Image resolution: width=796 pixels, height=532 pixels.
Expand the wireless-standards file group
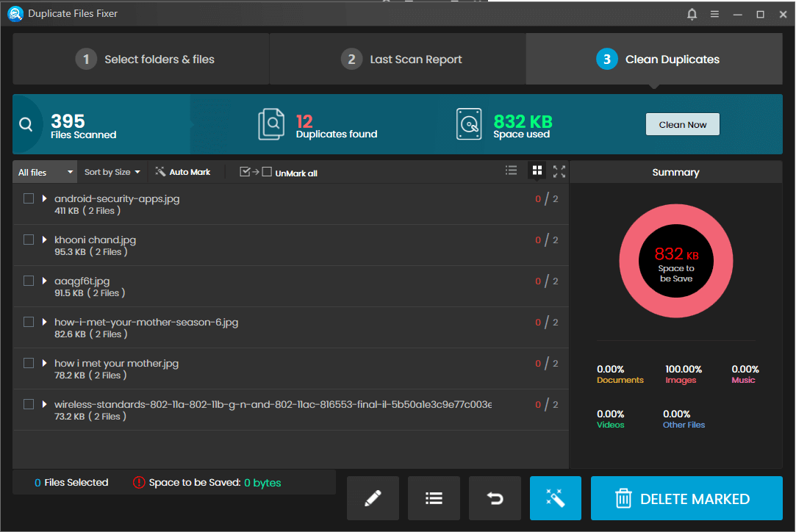pyautogui.click(x=44, y=404)
